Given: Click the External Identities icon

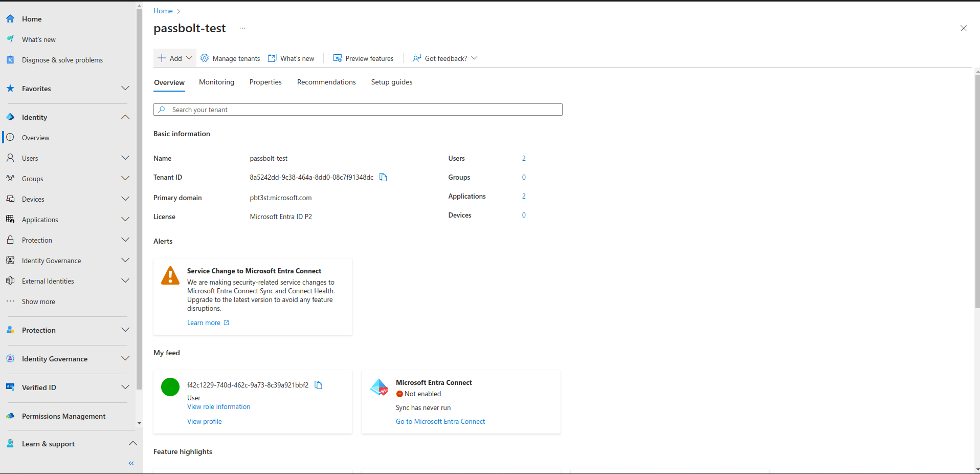Looking at the screenshot, I should [10, 281].
